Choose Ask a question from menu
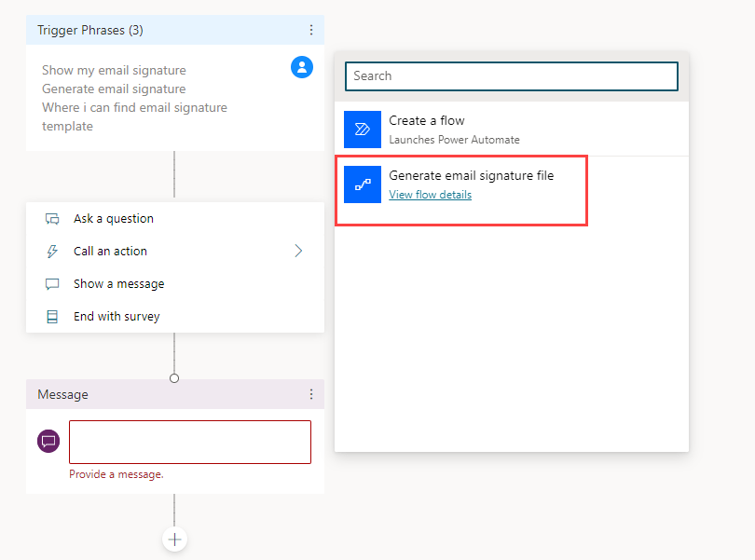755x560 pixels. pos(114,219)
